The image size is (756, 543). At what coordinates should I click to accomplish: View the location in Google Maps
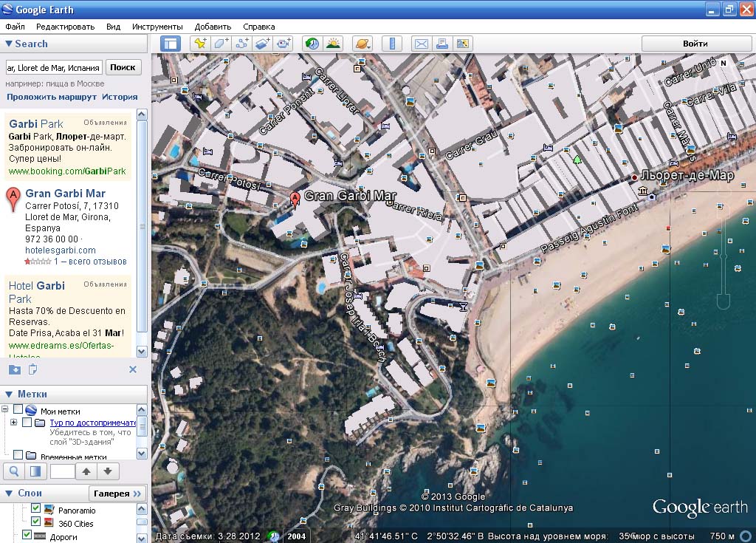pyautogui.click(x=462, y=44)
